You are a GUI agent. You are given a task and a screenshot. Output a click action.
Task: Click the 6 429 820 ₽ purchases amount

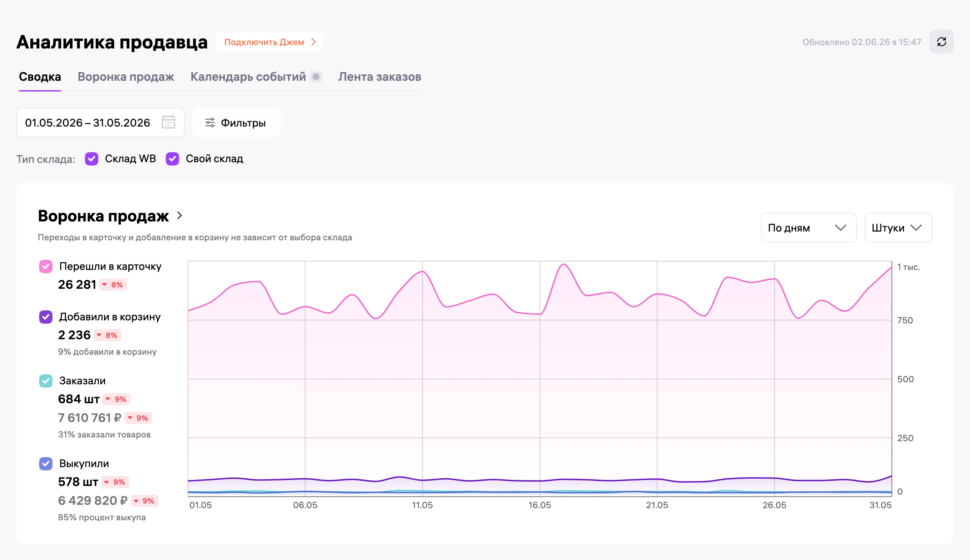pyautogui.click(x=93, y=501)
